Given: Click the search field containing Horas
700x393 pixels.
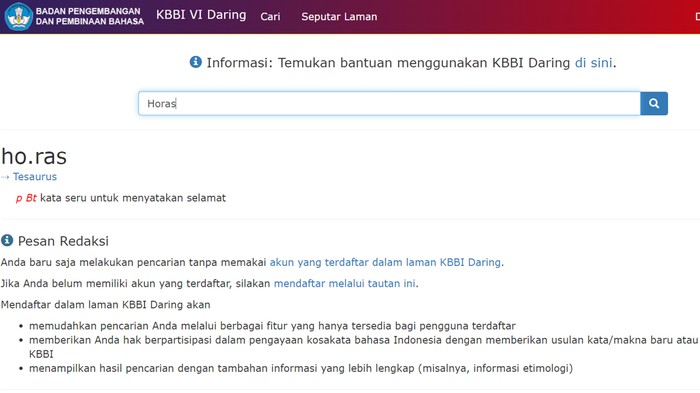Looking at the screenshot, I should pos(389,104).
